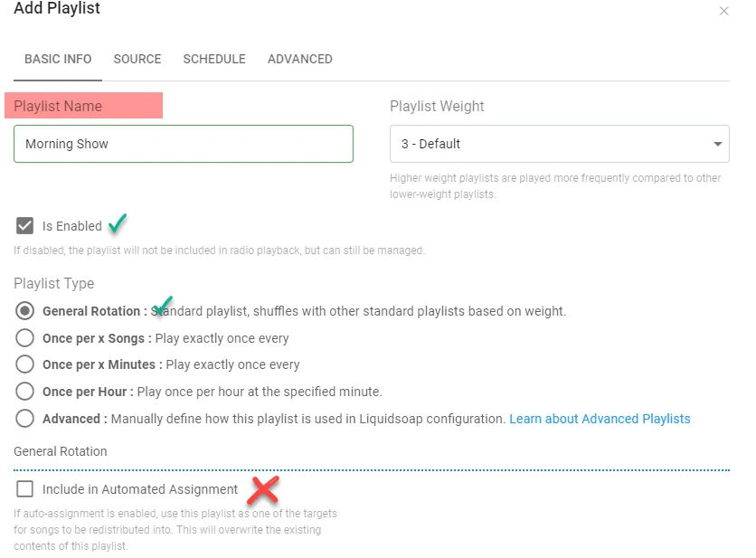Click the green checkmark on General Rotation
Image resolution: width=756 pixels, height=558 pixels.
[164, 307]
